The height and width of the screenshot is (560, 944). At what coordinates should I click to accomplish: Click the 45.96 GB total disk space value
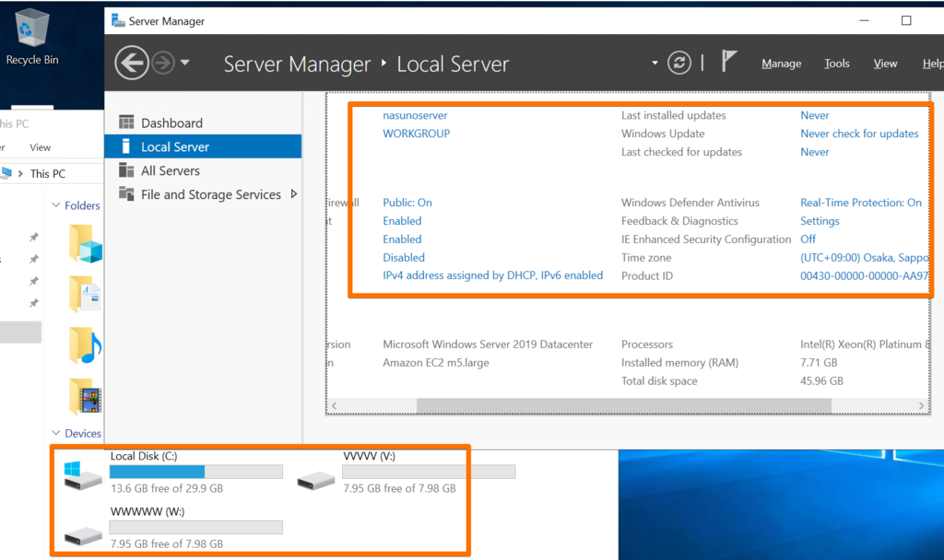pos(821,380)
